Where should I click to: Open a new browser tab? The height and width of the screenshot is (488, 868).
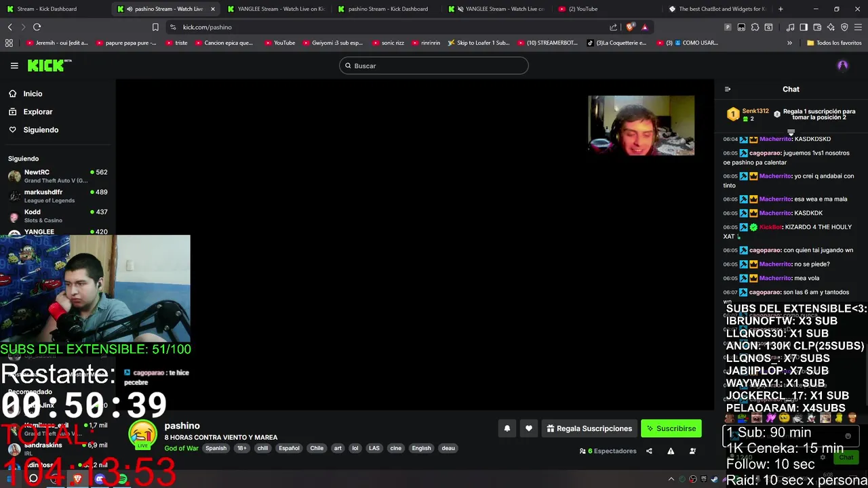(781, 9)
